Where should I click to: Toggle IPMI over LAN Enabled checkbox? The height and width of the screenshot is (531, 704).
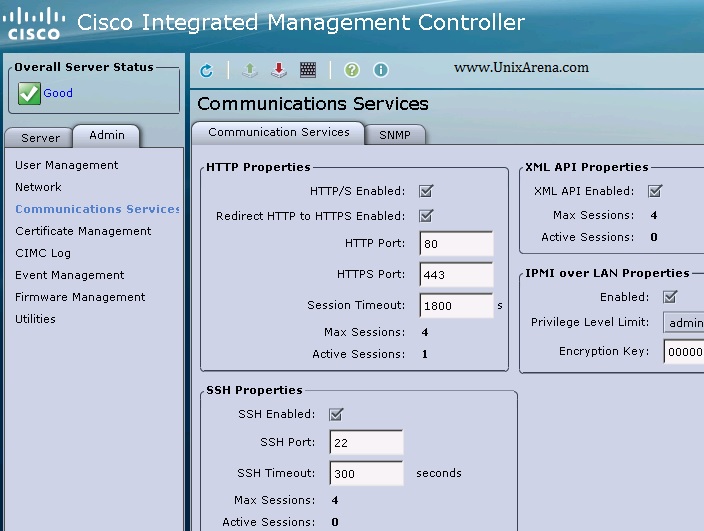pyautogui.click(x=670, y=297)
